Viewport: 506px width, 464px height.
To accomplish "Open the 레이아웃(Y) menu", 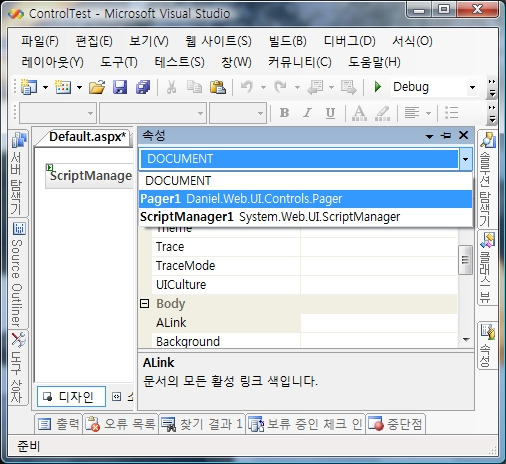I will click(x=52, y=62).
